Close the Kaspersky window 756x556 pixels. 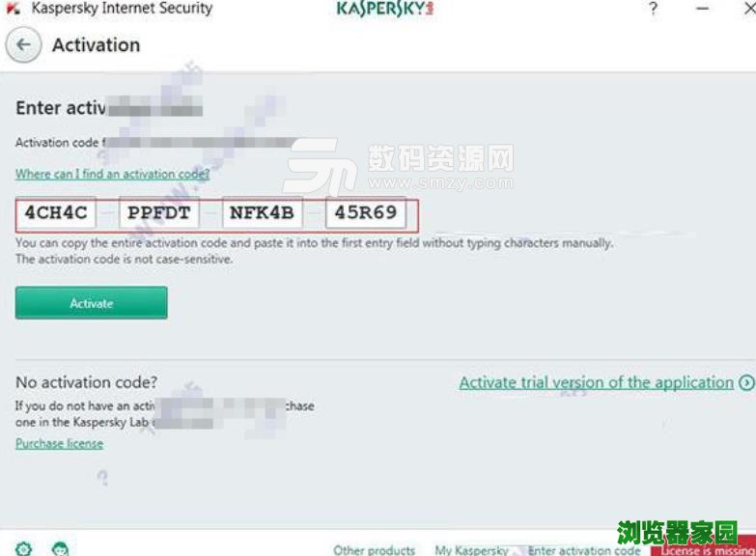click(750, 8)
